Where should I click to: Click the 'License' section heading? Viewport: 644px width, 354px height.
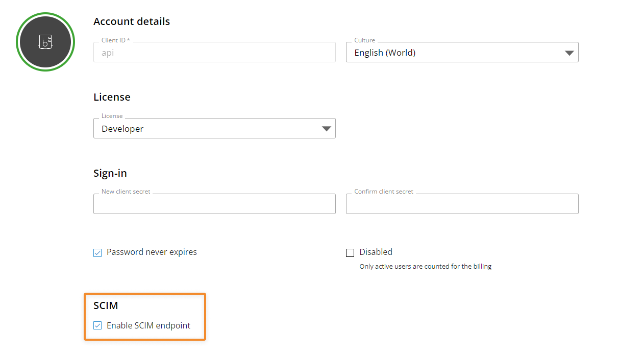point(112,97)
